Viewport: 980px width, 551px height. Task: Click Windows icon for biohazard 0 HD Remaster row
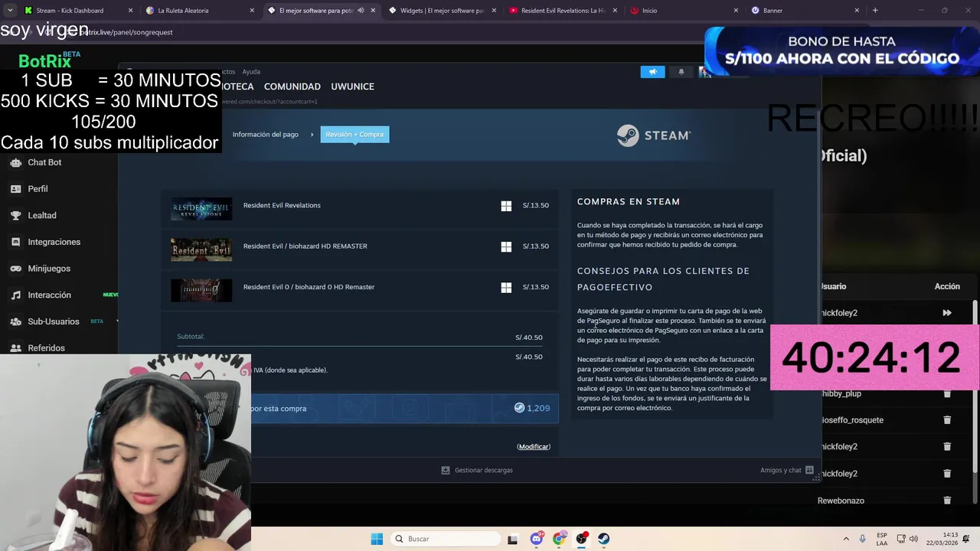506,287
